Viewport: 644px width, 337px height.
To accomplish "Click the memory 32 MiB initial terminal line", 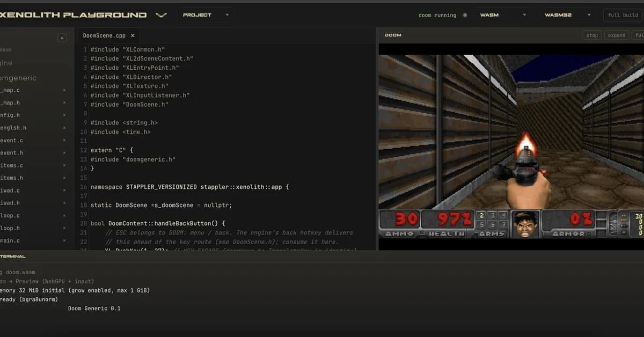I will point(75,290).
